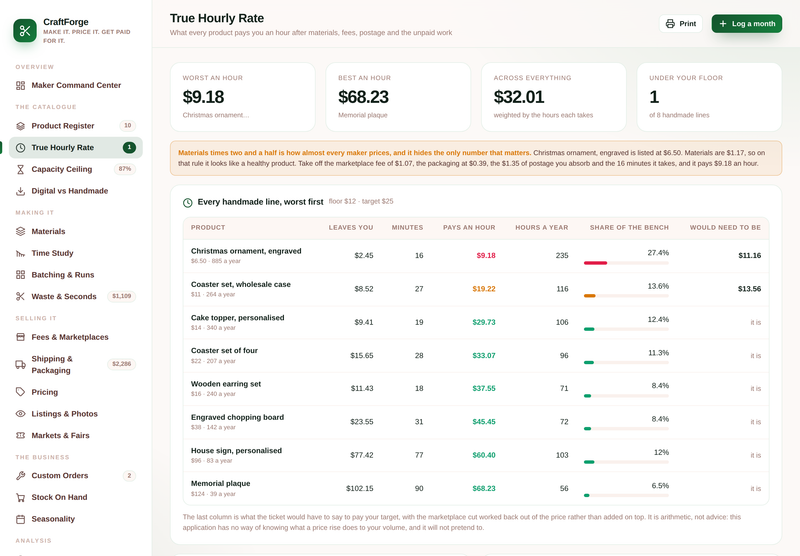Open the Pricing section
Screen dimensions: 800x556
tap(76, 392)
